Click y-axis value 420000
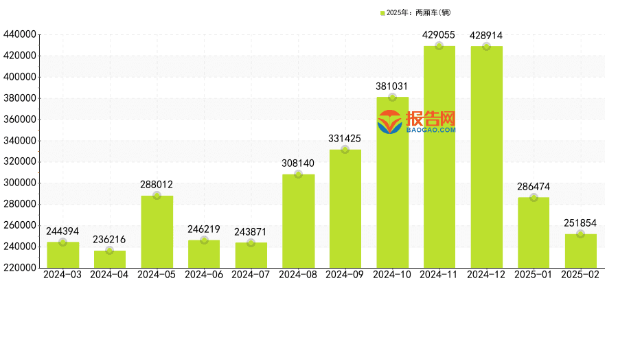 (x=20, y=56)
